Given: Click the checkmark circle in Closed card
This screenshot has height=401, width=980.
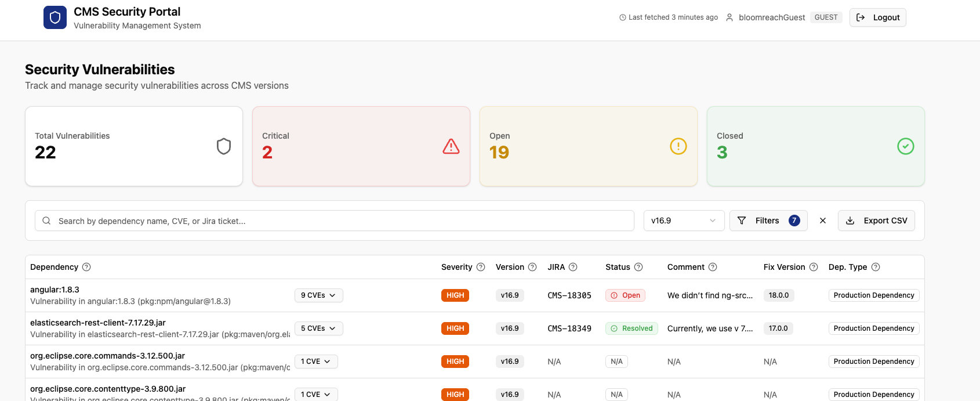Looking at the screenshot, I should pos(906,146).
